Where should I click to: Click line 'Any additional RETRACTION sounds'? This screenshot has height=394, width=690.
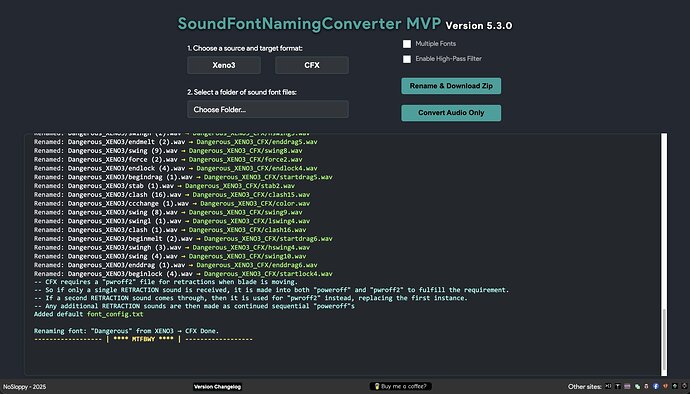[x=194, y=306]
